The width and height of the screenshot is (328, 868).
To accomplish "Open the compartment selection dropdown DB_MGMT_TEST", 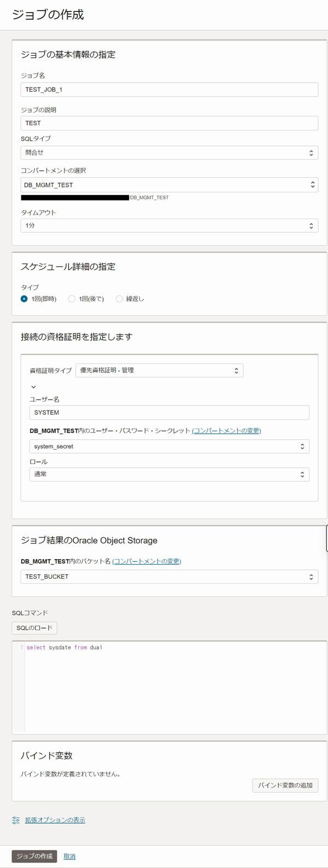I will coord(169,185).
